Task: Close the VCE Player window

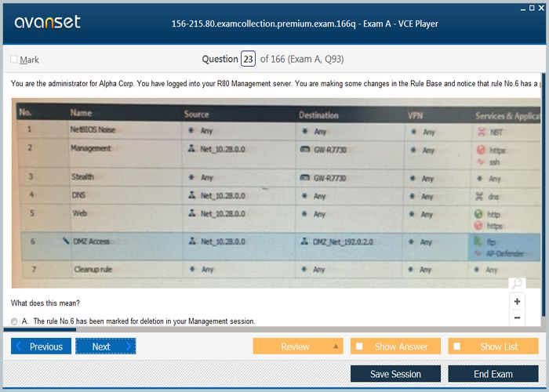Action: tap(542, 7)
